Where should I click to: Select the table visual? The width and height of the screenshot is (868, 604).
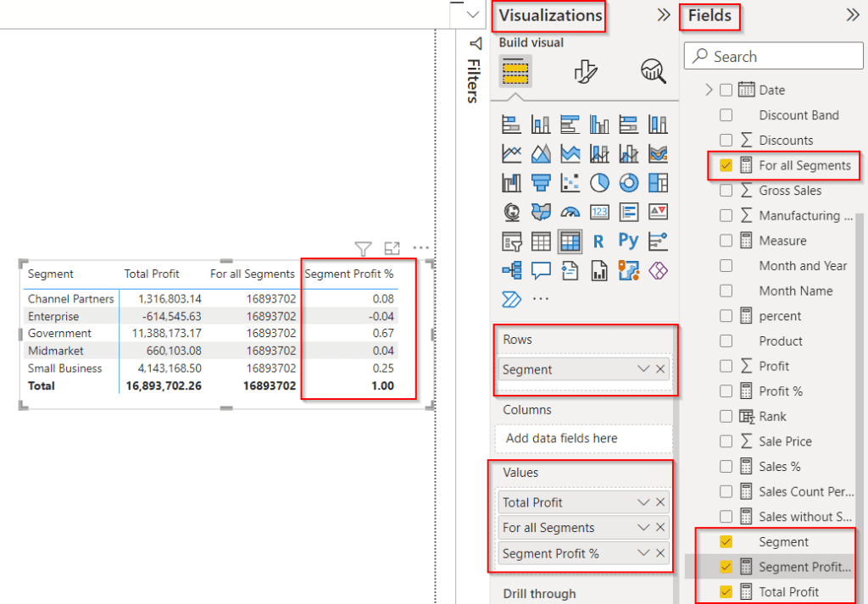540,241
